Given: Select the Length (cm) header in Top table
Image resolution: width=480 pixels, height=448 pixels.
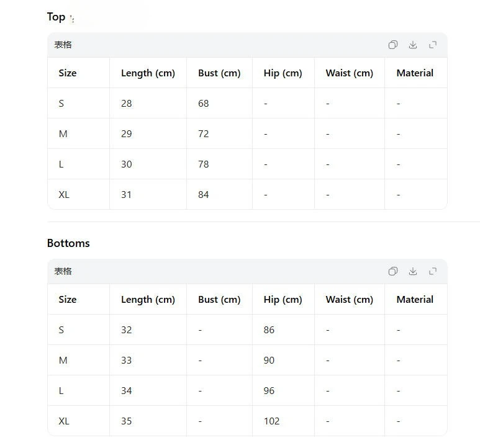Looking at the screenshot, I should click(x=148, y=73).
